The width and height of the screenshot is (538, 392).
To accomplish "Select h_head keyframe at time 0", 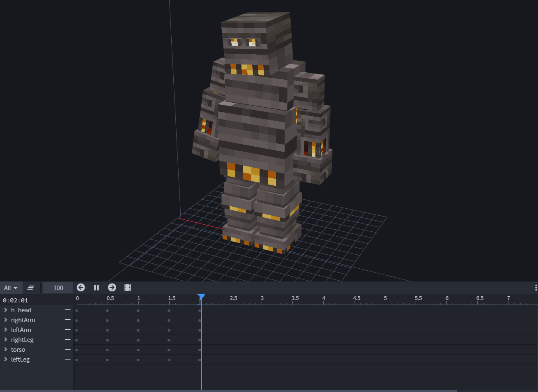I will (76, 311).
